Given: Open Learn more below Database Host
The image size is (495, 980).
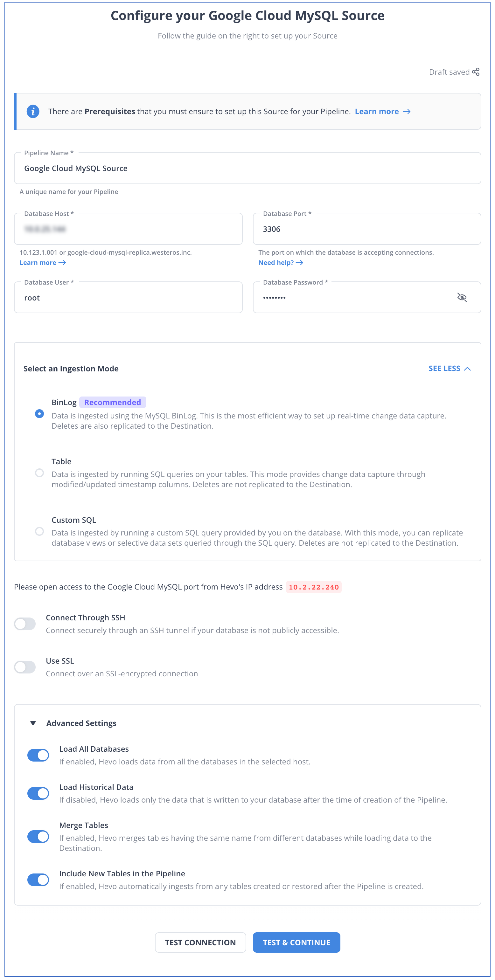Looking at the screenshot, I should (43, 262).
